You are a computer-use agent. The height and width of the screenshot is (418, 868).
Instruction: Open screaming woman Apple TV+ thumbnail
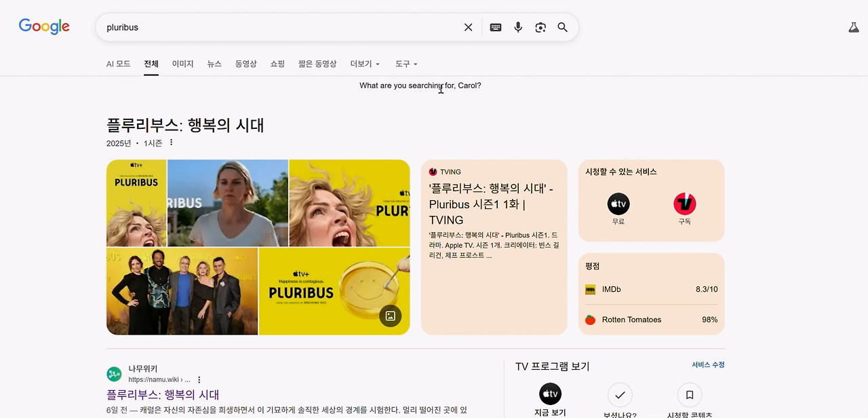[x=350, y=203]
